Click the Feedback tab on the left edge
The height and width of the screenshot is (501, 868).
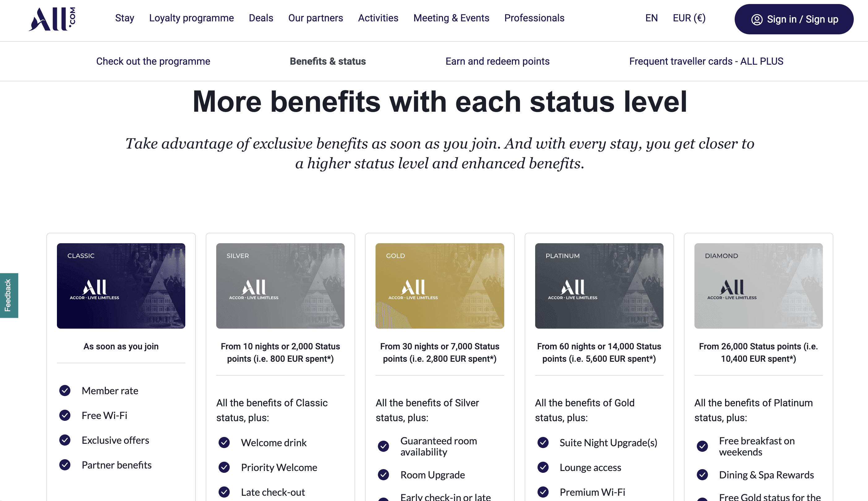coord(9,295)
